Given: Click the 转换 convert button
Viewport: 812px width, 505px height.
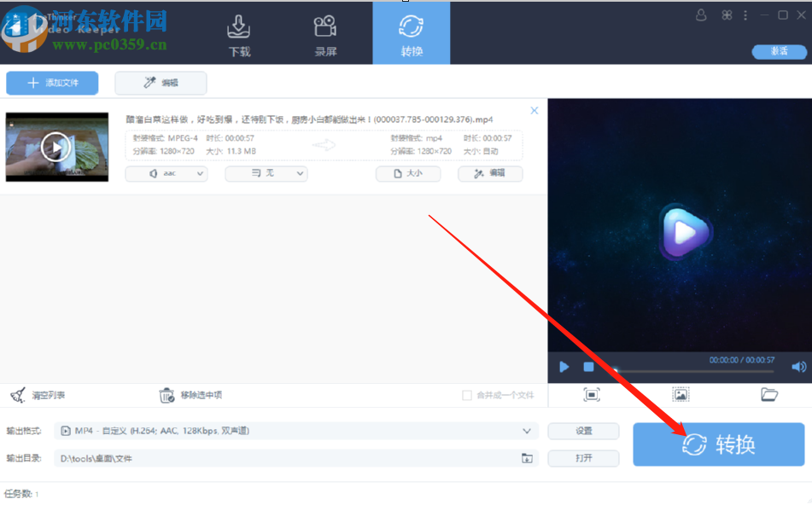Looking at the screenshot, I should tap(718, 444).
